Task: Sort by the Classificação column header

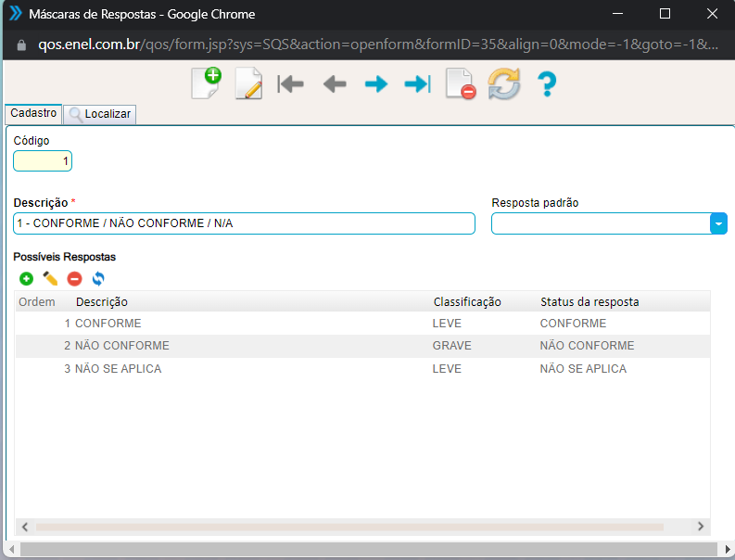Action: point(466,301)
